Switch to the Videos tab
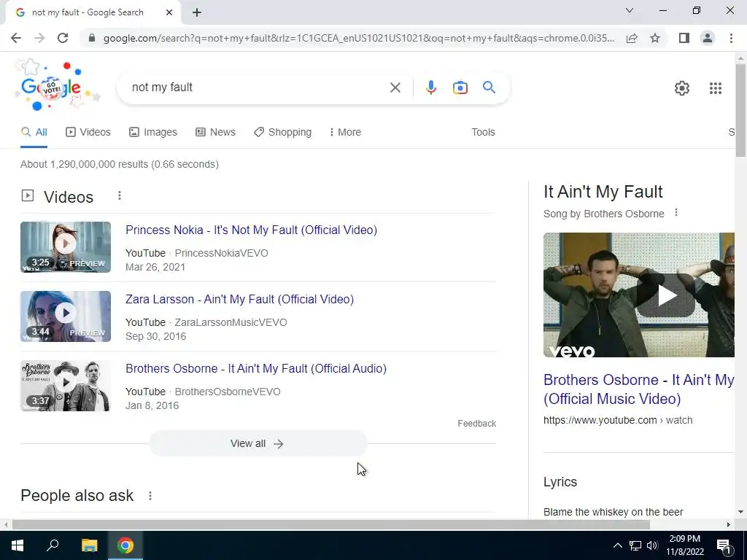Image resolution: width=747 pixels, height=560 pixels. (x=88, y=133)
